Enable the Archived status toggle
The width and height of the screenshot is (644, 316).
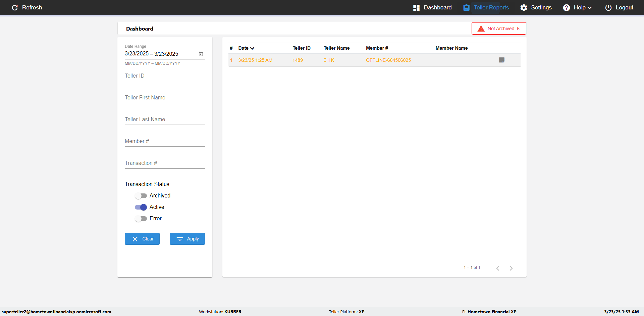(141, 196)
